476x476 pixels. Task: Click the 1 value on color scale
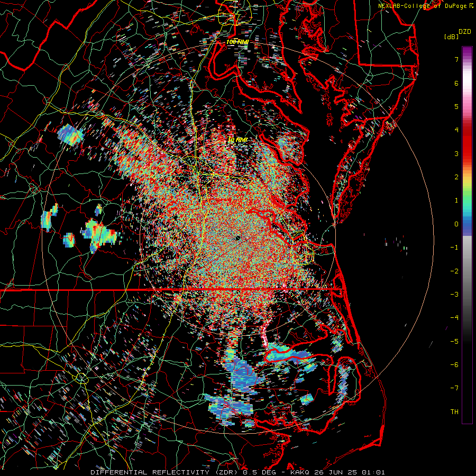click(x=456, y=200)
